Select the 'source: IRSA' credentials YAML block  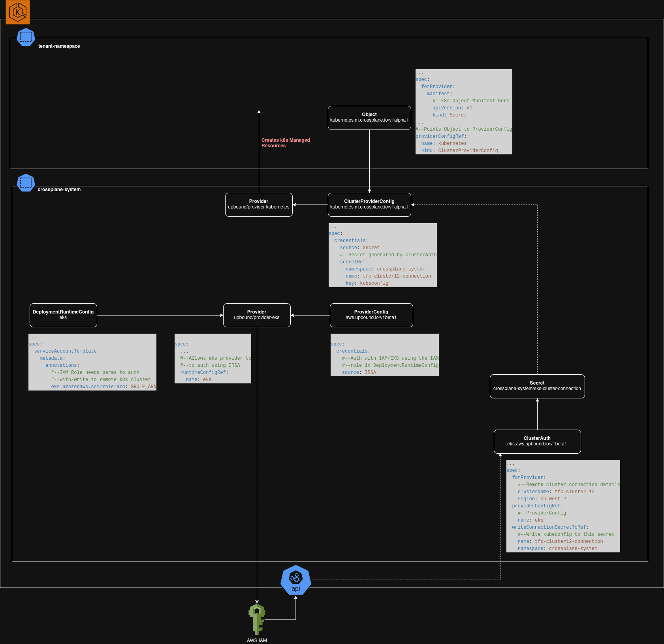(x=384, y=355)
